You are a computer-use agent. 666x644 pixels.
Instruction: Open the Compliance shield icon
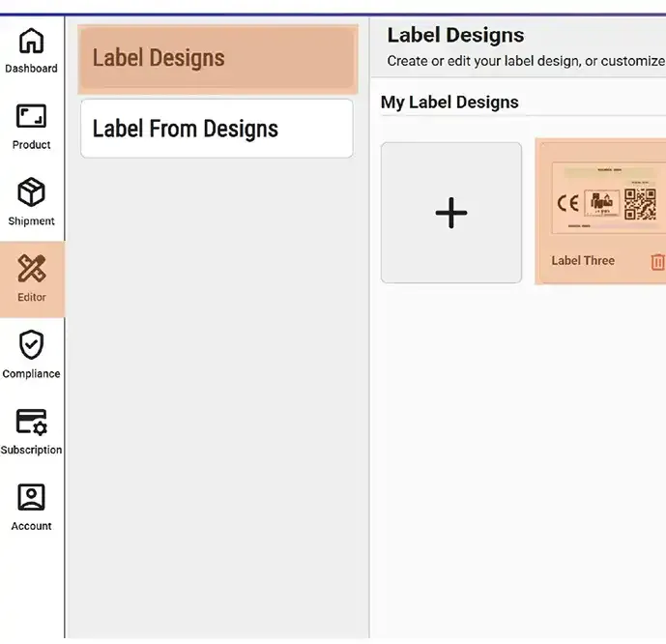click(31, 344)
